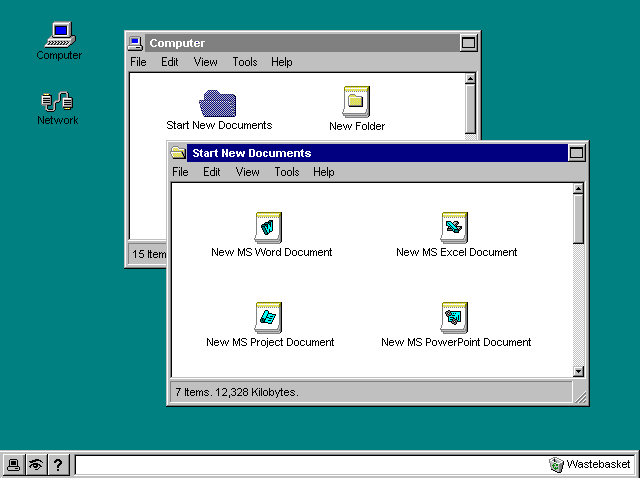640x478 pixels.
Task: Click the scrollbar thumb in Start New Documents window
Action: click(x=578, y=219)
